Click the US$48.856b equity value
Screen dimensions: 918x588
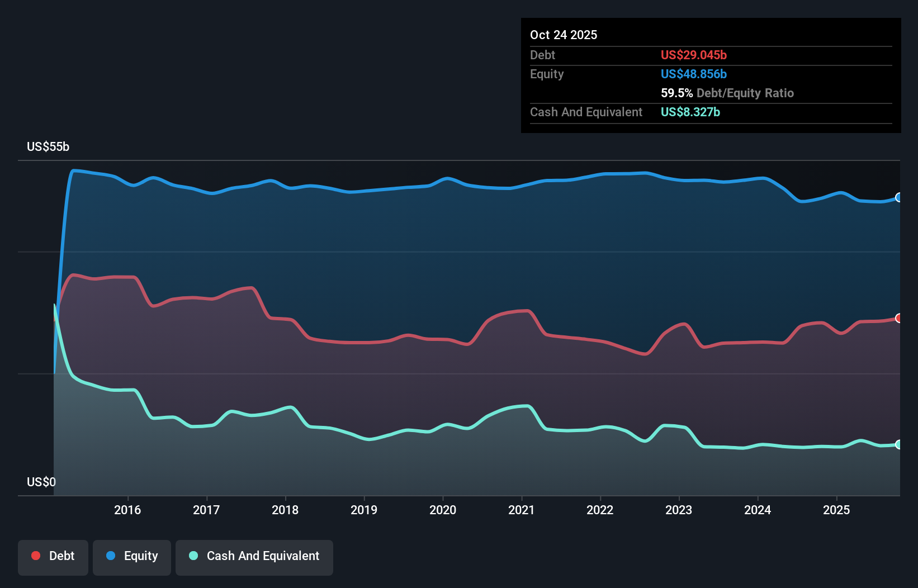click(x=694, y=74)
